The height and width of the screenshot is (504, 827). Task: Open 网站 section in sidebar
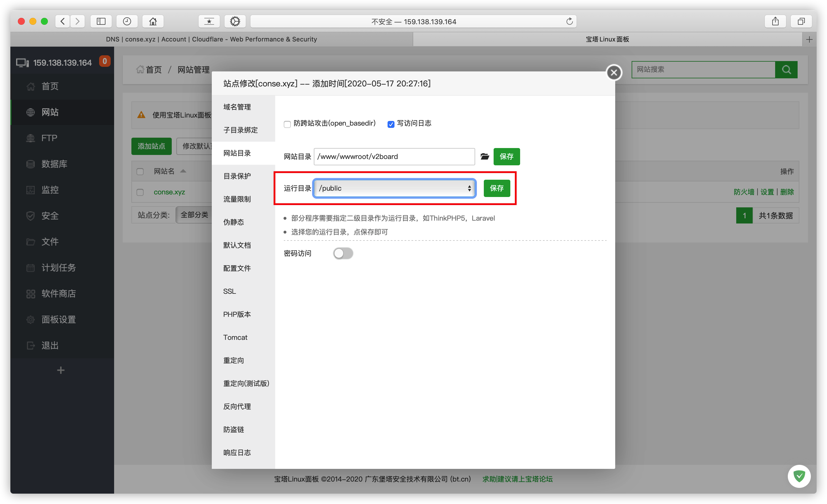point(63,112)
